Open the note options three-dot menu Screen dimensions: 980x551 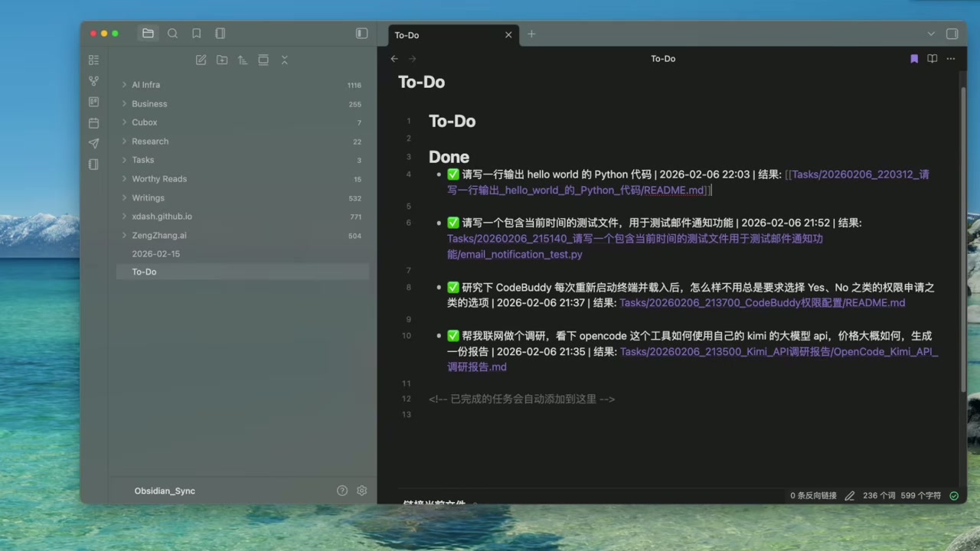point(950,58)
